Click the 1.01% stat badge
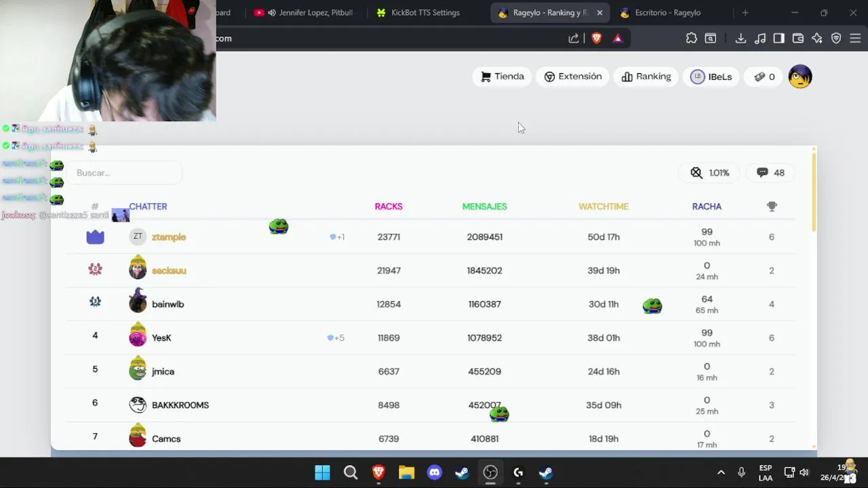This screenshot has width=868, height=488. coord(710,173)
